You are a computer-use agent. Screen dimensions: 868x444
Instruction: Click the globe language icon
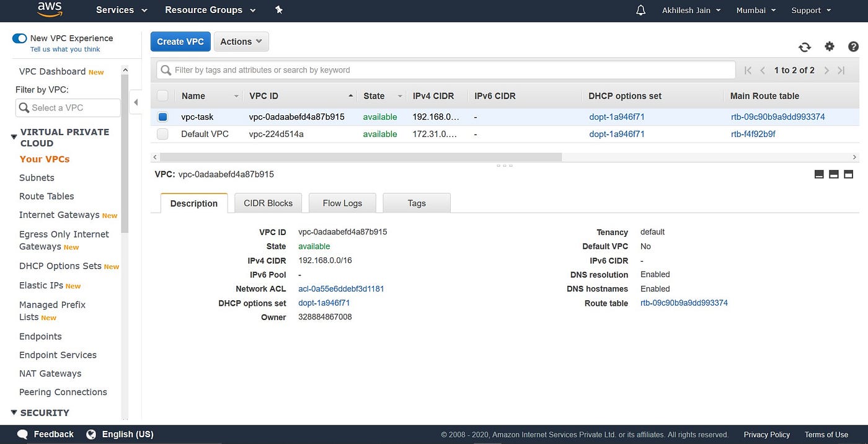pos(91,434)
